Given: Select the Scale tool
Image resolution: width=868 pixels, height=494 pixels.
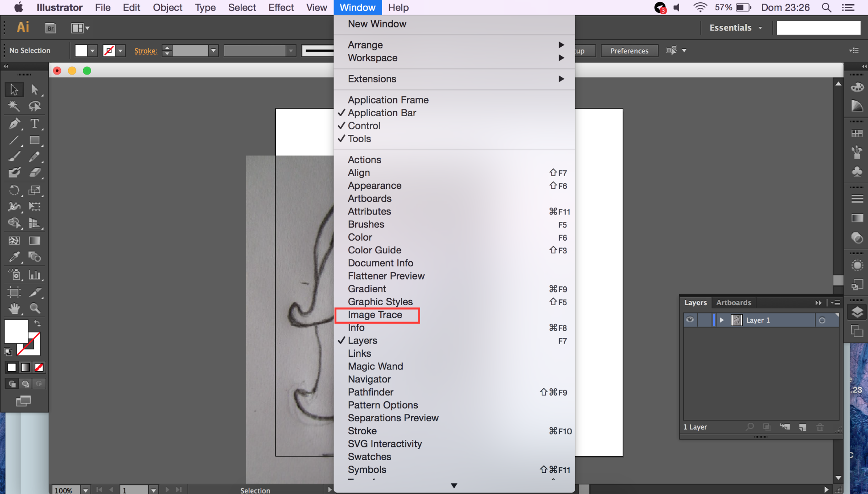Looking at the screenshot, I should [35, 190].
